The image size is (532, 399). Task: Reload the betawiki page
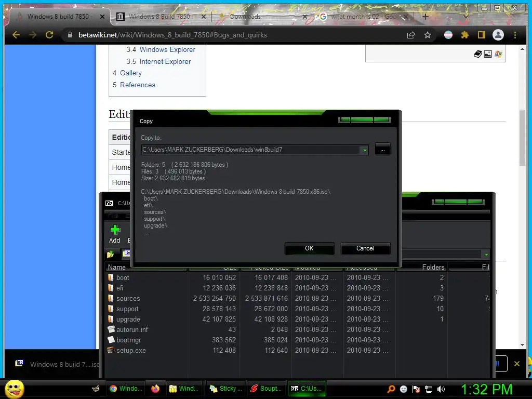[49, 35]
